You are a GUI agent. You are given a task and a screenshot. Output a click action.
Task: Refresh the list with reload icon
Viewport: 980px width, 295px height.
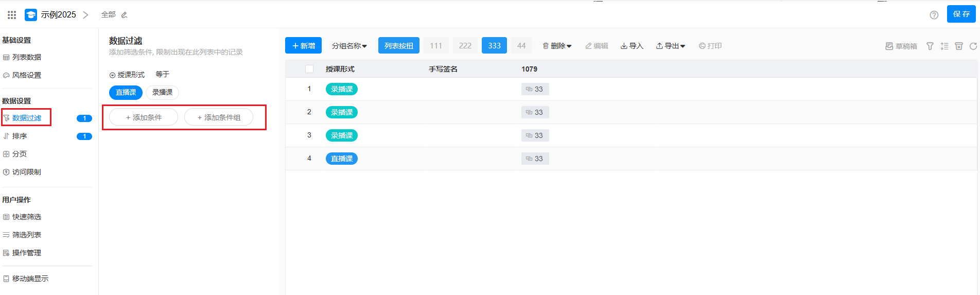(973, 46)
